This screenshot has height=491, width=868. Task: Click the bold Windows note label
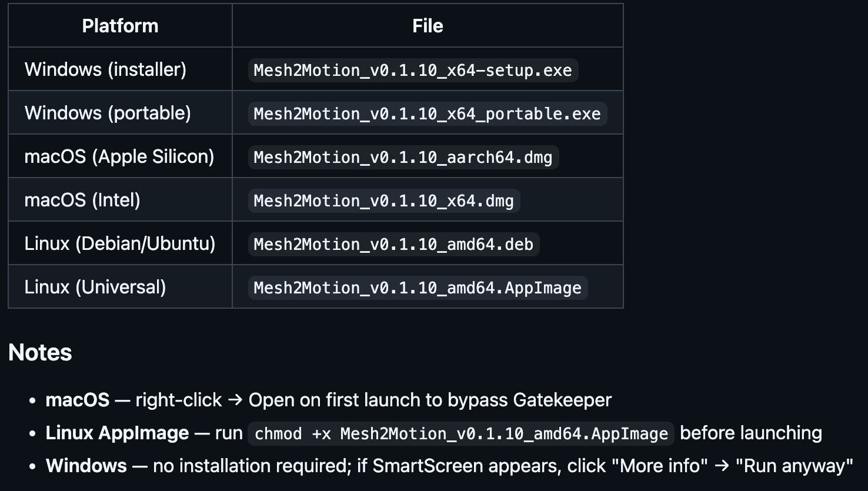pyautogui.click(x=86, y=466)
